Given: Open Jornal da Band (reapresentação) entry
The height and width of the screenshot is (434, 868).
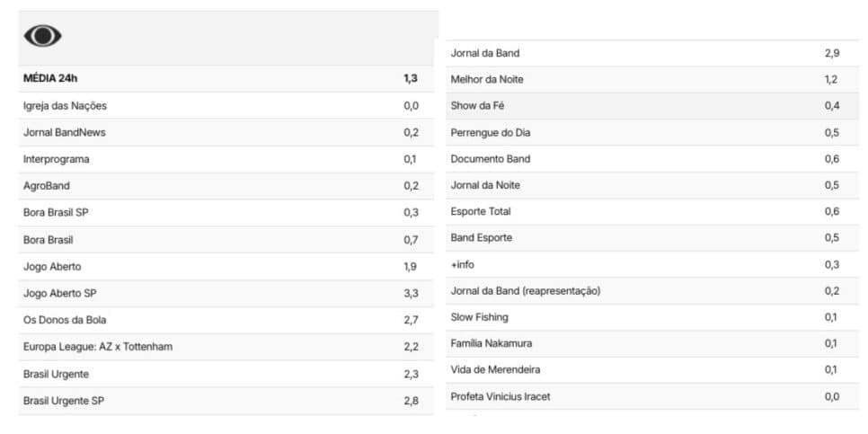Looking at the screenshot, I should (x=652, y=290).
